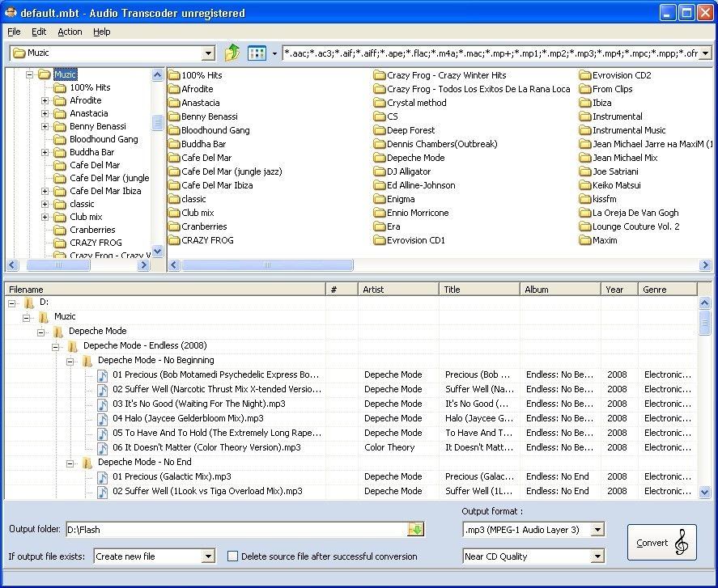
Task: Open the Action menu
Action: (x=70, y=32)
